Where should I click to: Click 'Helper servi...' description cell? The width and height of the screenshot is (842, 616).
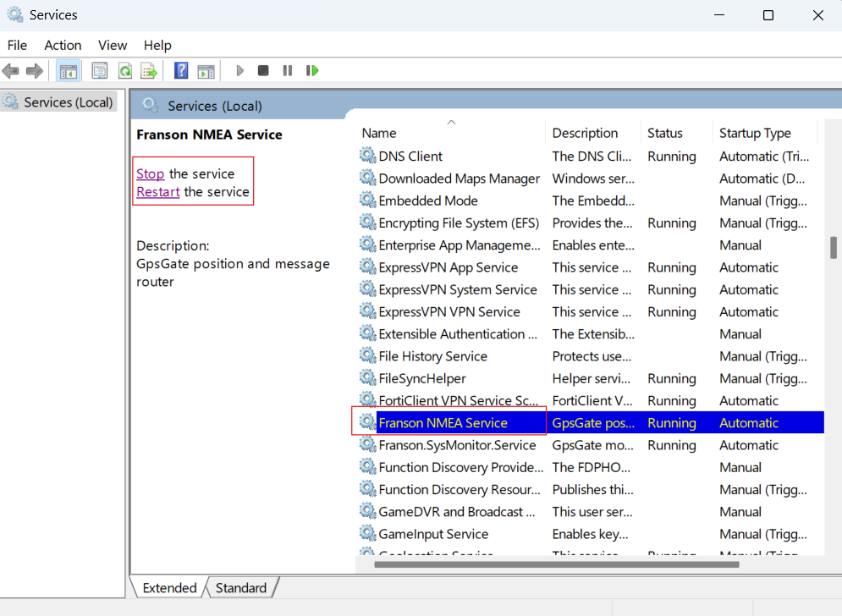[592, 378]
